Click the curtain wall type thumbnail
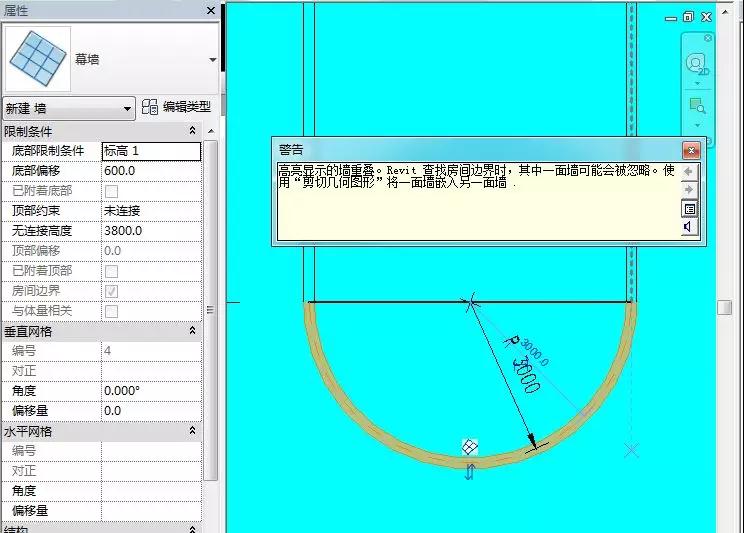744x533 pixels. (37, 59)
